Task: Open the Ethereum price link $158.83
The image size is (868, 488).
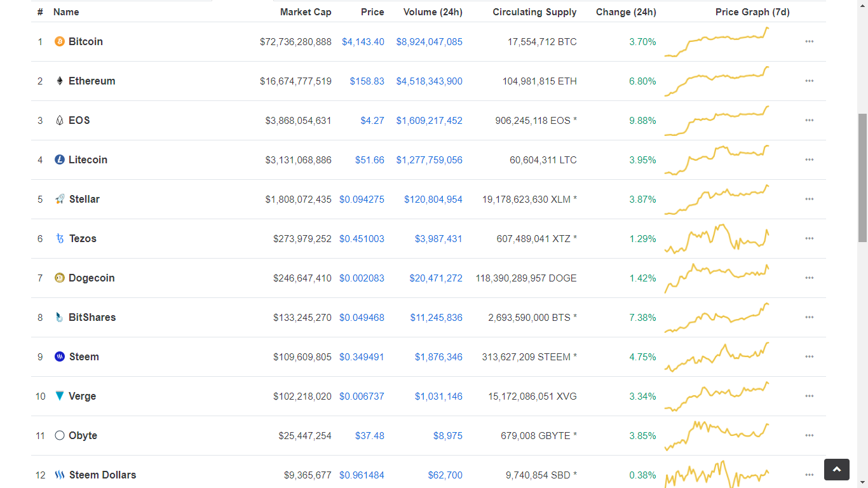Action: (x=367, y=81)
